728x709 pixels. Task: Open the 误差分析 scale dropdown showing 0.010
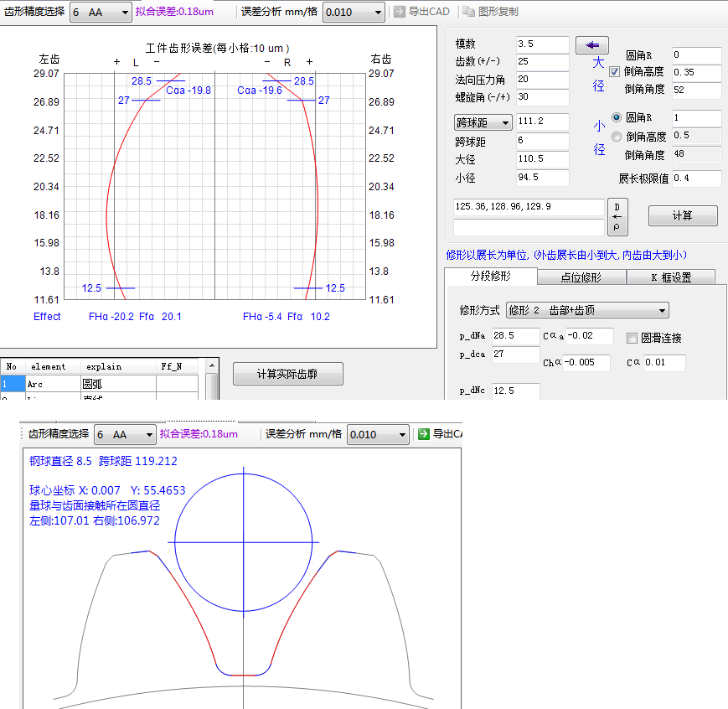(353, 12)
